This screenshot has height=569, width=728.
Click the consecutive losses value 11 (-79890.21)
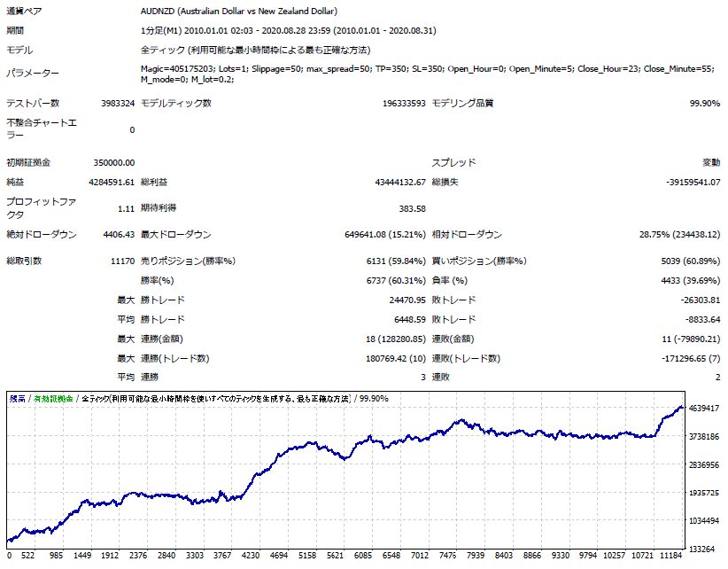[x=692, y=339]
